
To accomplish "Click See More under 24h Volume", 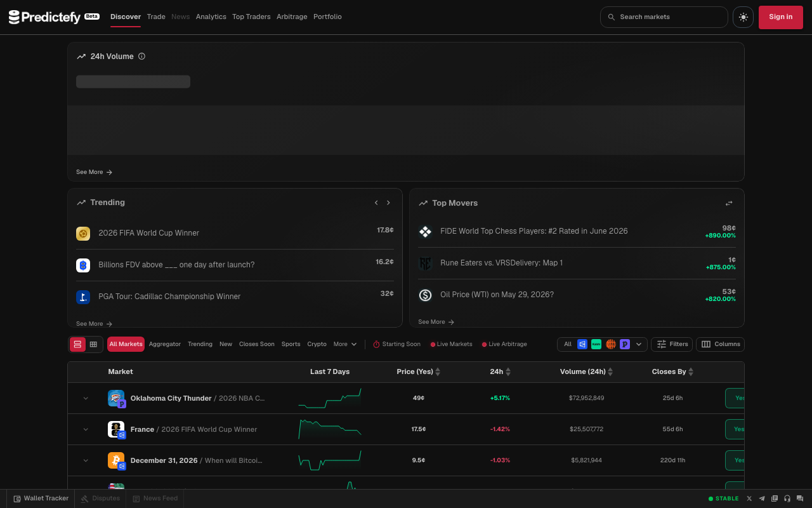I will click(x=94, y=172).
